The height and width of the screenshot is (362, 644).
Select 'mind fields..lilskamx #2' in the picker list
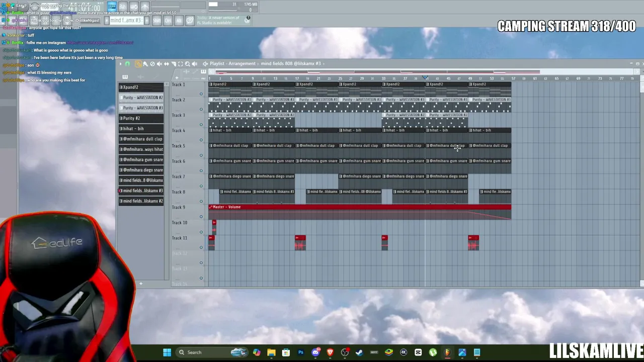(x=141, y=201)
